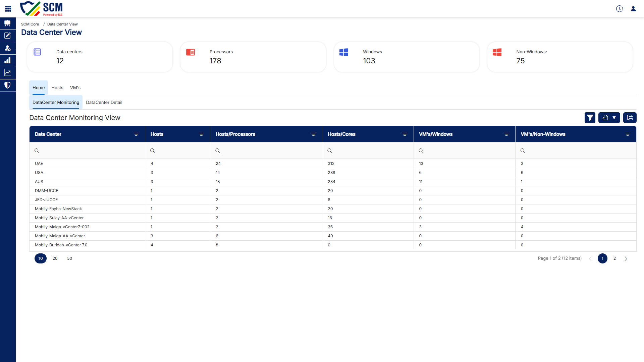The image size is (644, 362).
Task: Set page size to 20
Action: click(55, 258)
